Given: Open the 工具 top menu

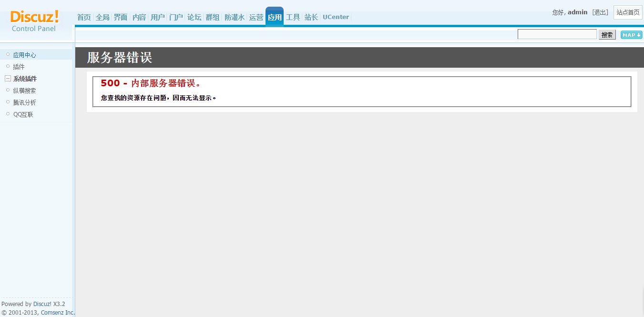Looking at the screenshot, I should (x=293, y=17).
